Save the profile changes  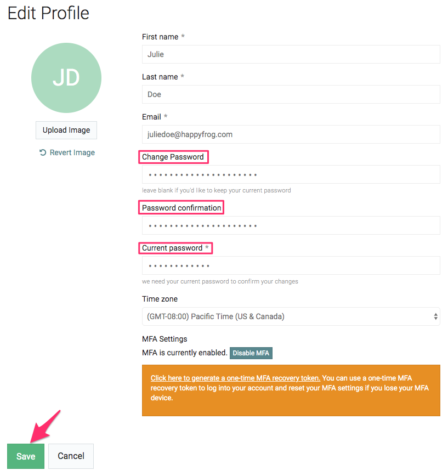point(26,456)
